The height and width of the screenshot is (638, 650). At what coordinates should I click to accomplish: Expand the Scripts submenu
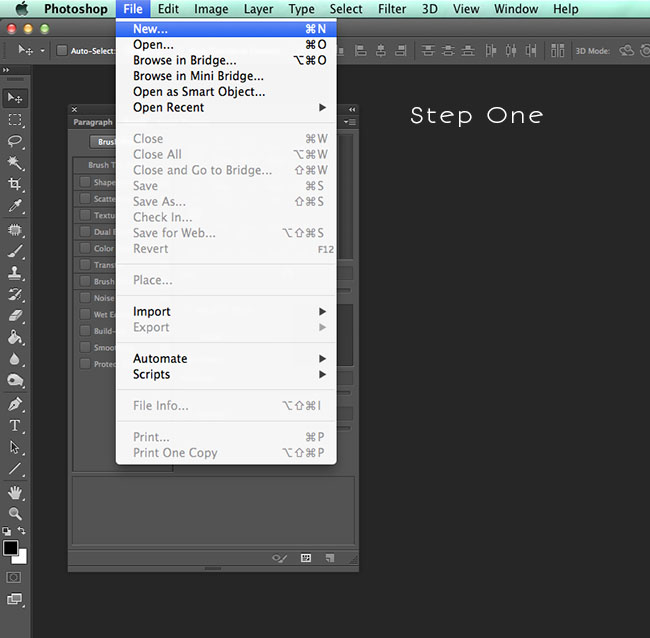pyautogui.click(x=226, y=374)
